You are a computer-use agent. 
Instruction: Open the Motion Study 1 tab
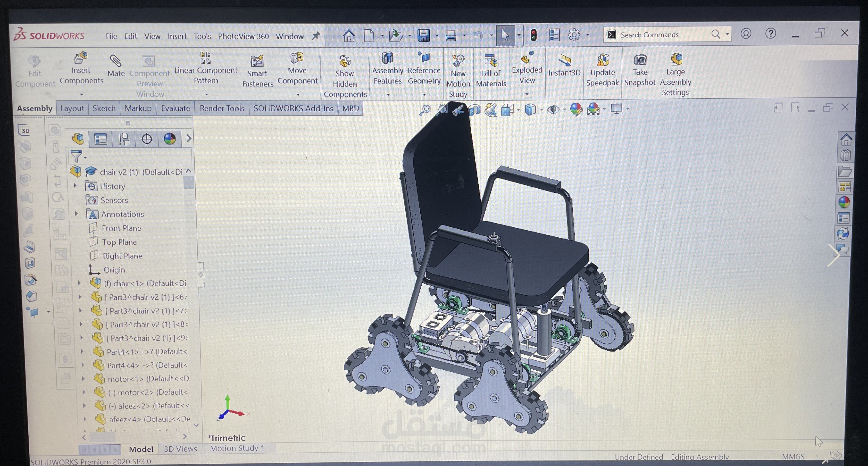(x=237, y=448)
